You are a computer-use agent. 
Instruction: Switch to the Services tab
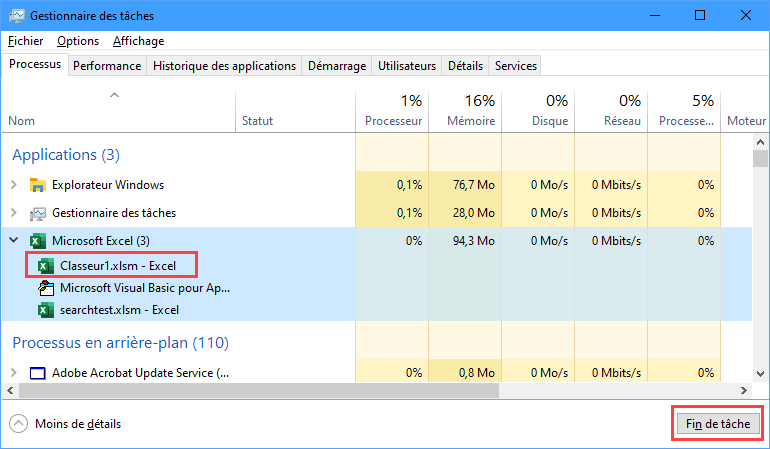click(x=516, y=66)
